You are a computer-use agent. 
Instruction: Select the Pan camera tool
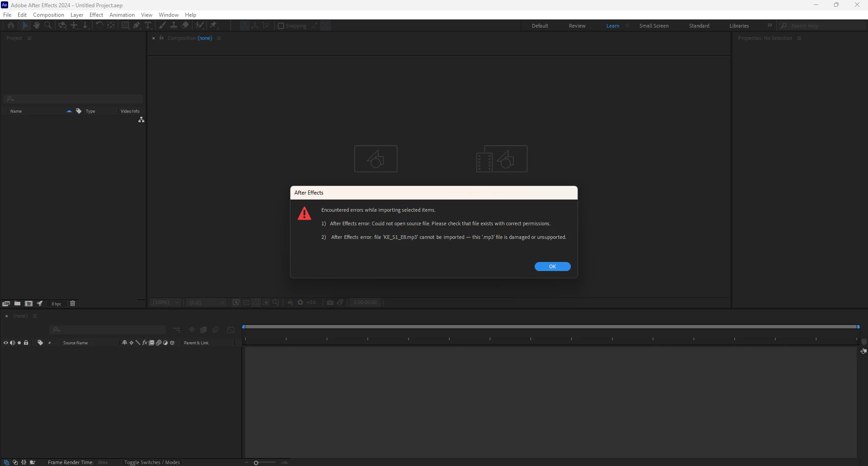point(74,26)
